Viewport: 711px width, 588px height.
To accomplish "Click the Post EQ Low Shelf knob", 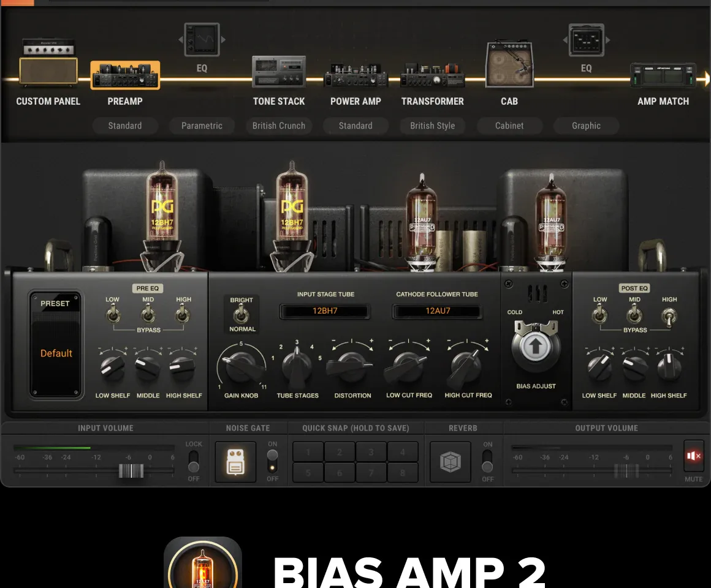I will [599, 367].
